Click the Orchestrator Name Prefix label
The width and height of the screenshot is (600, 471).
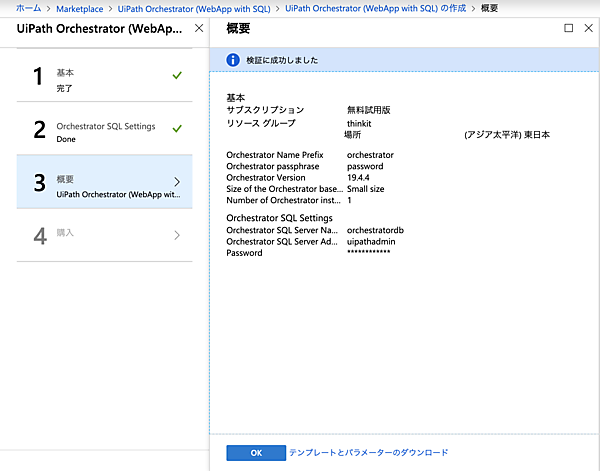coord(275,155)
